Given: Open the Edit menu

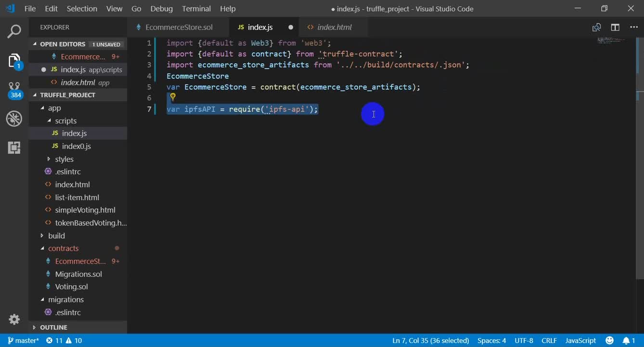Looking at the screenshot, I should (51, 9).
